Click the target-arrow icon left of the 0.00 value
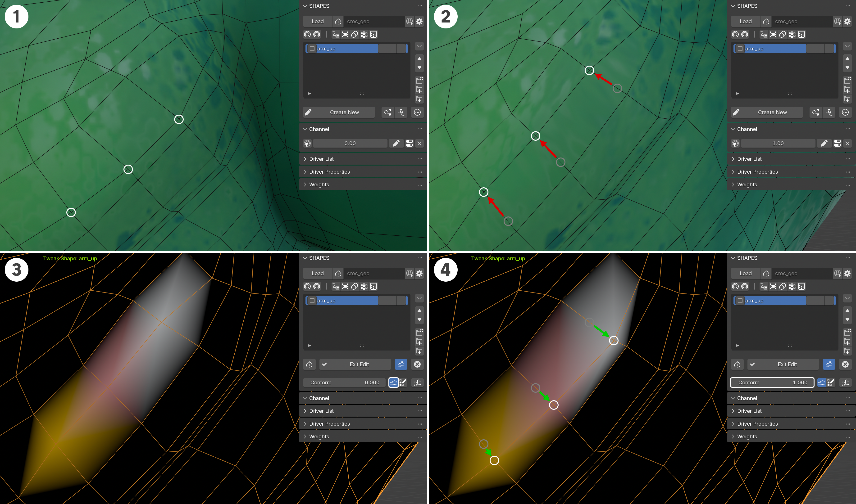The width and height of the screenshot is (856, 504). [x=307, y=143]
